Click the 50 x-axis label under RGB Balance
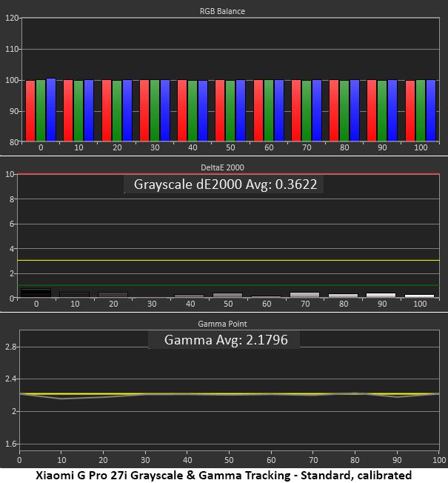The image size is (448, 483). point(230,147)
